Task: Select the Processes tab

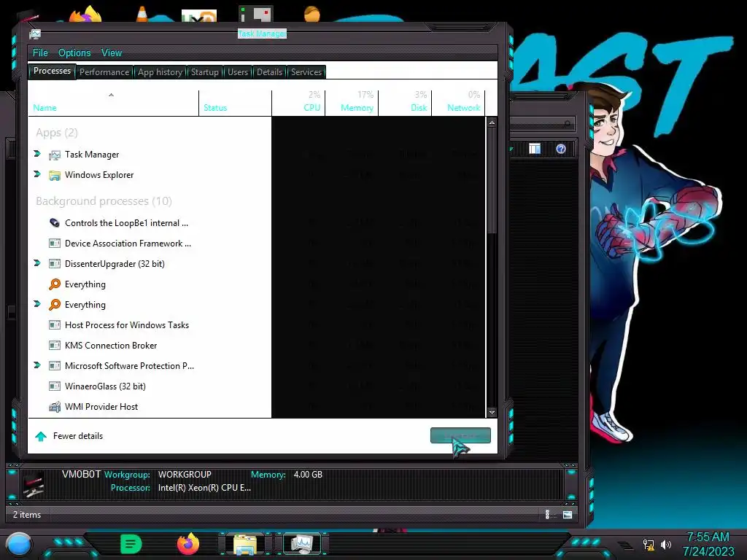Action: tap(52, 71)
